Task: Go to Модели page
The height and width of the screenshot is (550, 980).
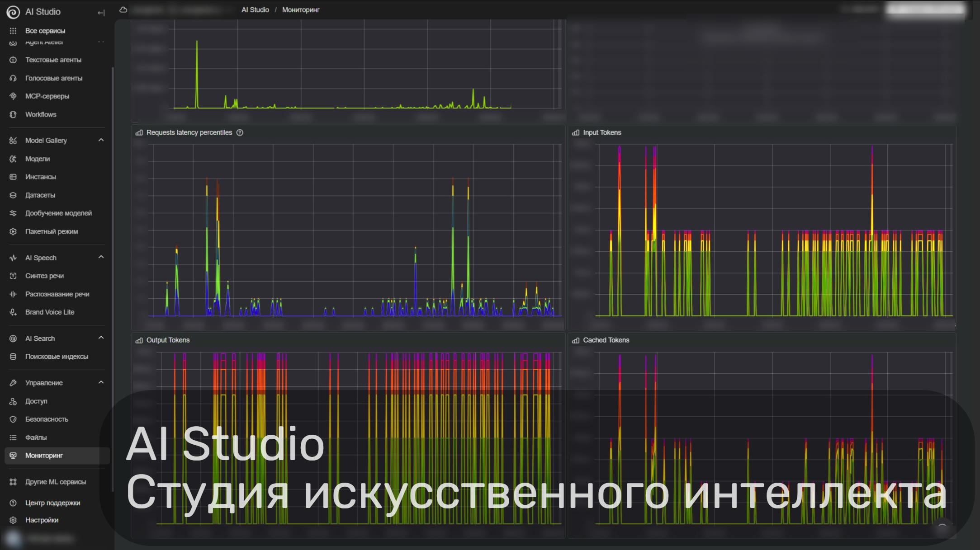Action: click(38, 159)
